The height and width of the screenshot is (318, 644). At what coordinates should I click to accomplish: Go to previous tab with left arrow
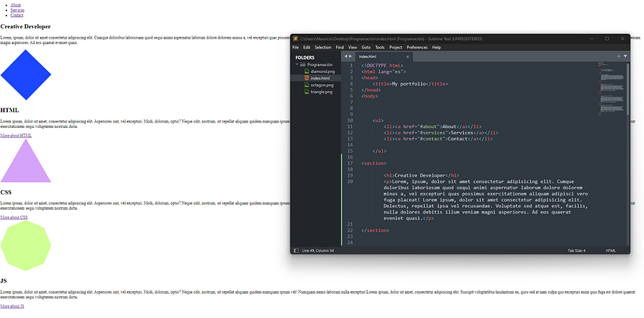345,57
